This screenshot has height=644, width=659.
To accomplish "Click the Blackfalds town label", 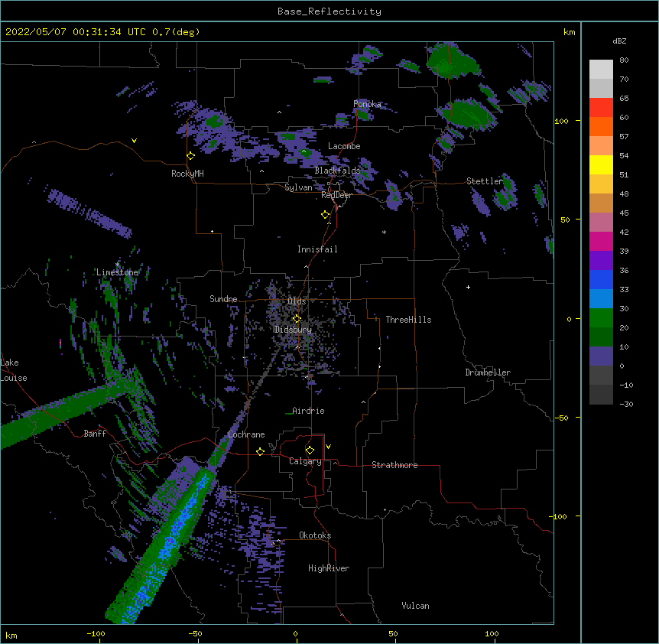I will [337, 171].
